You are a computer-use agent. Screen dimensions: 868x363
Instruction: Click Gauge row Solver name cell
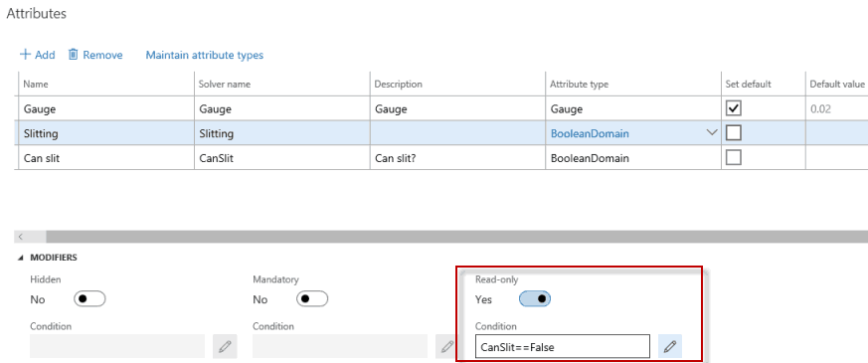tap(281, 109)
